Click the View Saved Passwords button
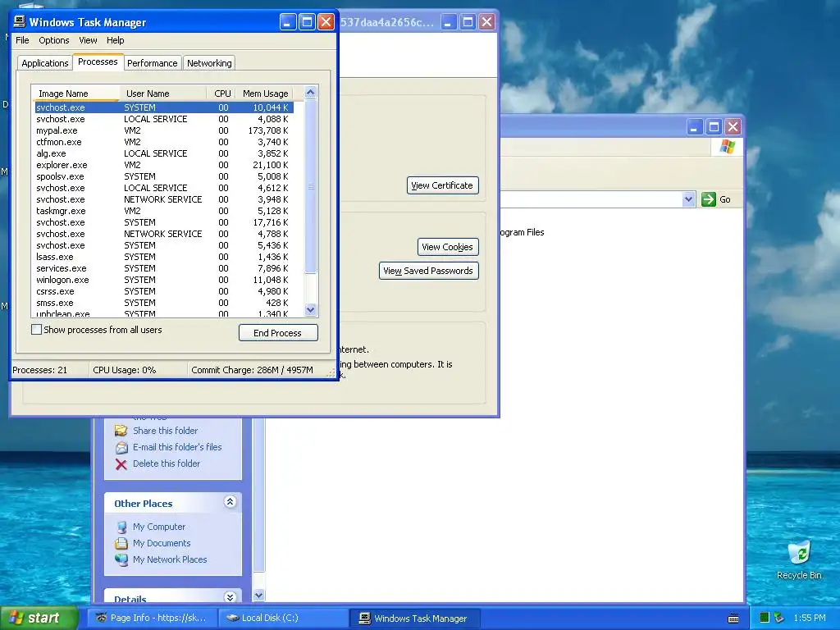Image resolution: width=840 pixels, height=630 pixels. 428,271
